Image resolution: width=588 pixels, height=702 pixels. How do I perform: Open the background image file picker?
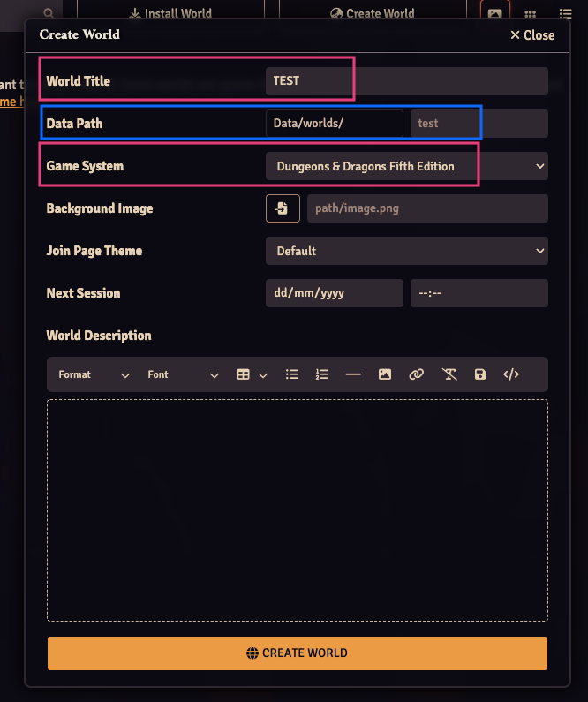click(283, 208)
